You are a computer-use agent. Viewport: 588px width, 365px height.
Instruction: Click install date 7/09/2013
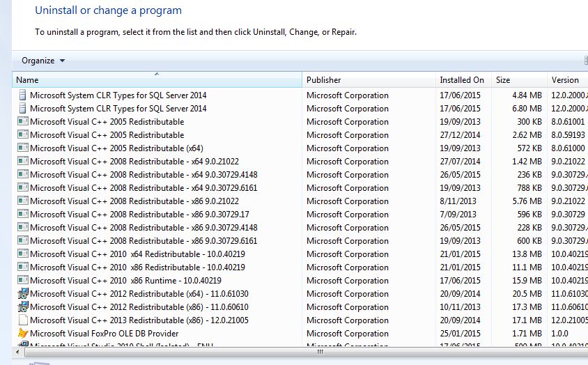tap(458, 215)
